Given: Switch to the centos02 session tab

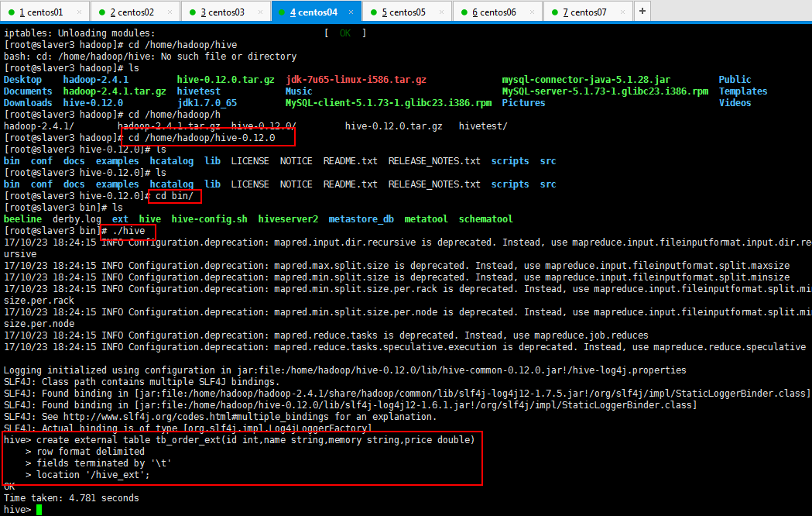Looking at the screenshot, I should click(x=135, y=12).
